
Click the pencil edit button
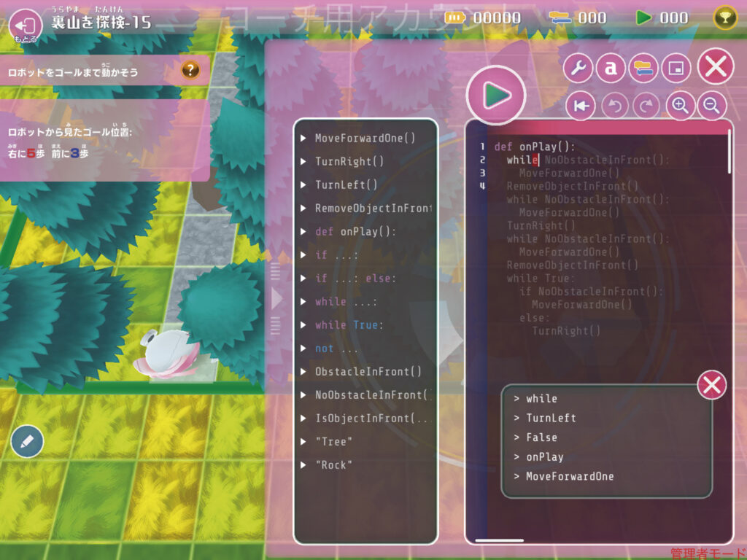[x=27, y=441]
